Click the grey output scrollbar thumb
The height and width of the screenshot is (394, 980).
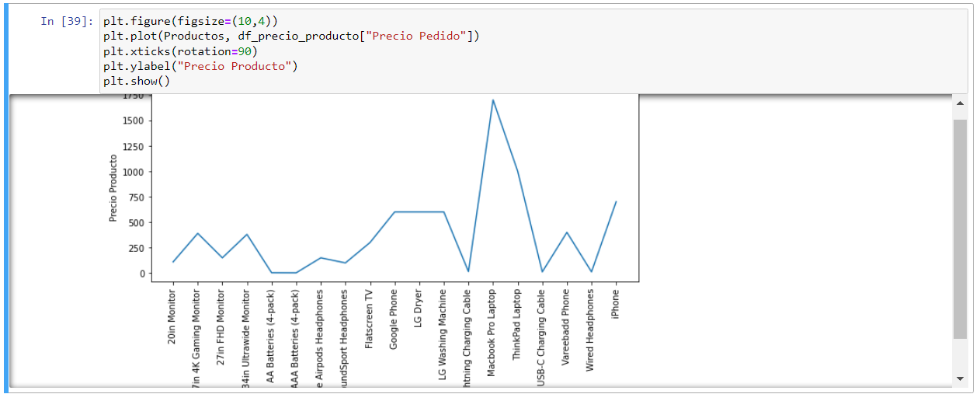pyautogui.click(x=960, y=228)
